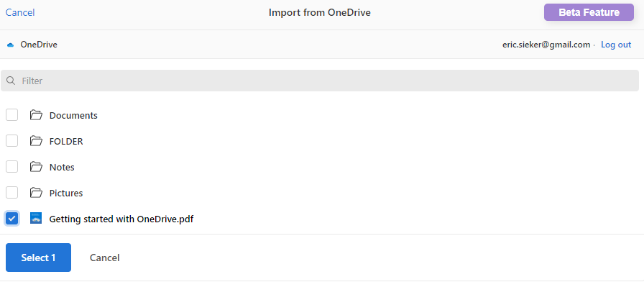Click the magnifier icon in Filter bar
Image resolution: width=644 pixels, height=282 pixels.
(x=11, y=81)
